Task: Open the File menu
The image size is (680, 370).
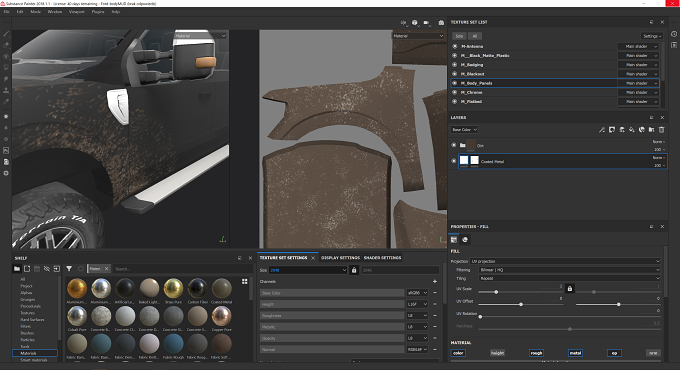Action: (7, 12)
